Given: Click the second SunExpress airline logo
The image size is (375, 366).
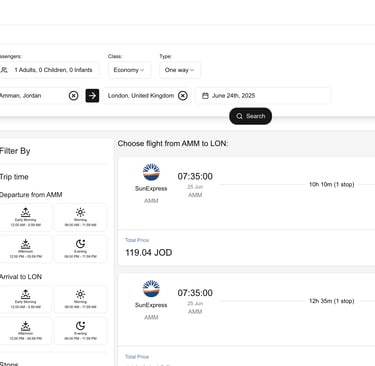Looking at the screenshot, I should point(151,289).
